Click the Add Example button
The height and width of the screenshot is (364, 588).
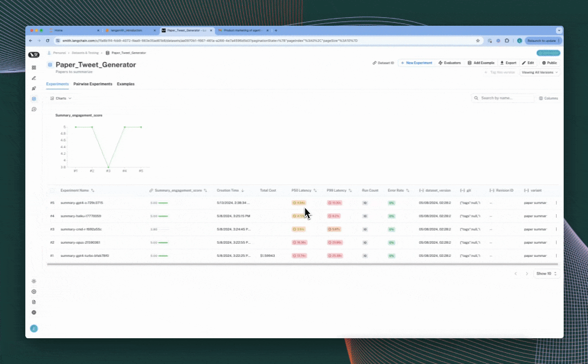pyautogui.click(x=481, y=63)
